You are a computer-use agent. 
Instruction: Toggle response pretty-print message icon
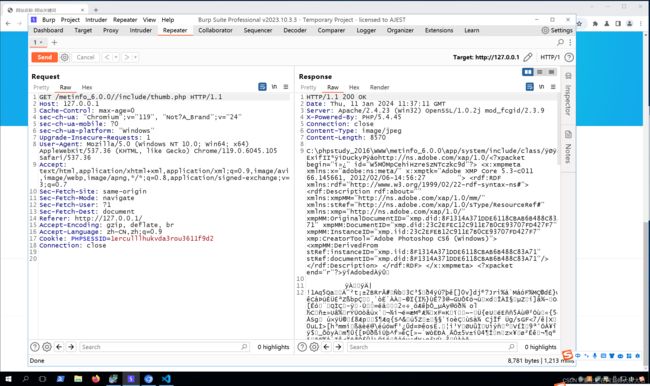click(529, 87)
